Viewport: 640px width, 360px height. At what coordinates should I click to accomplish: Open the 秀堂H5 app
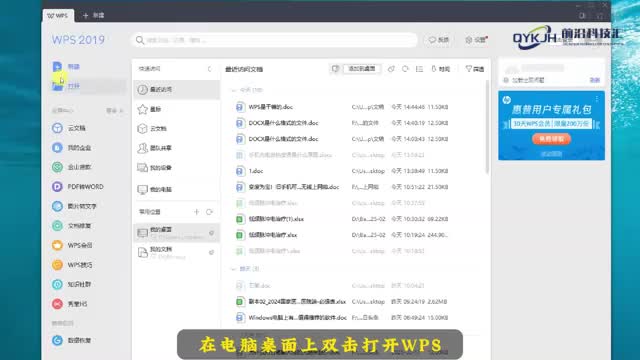click(x=69, y=304)
